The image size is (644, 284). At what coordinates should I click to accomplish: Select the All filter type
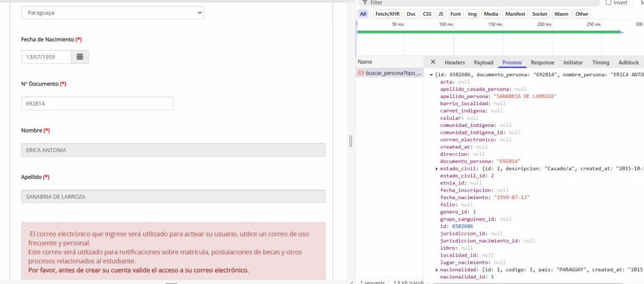pos(363,14)
